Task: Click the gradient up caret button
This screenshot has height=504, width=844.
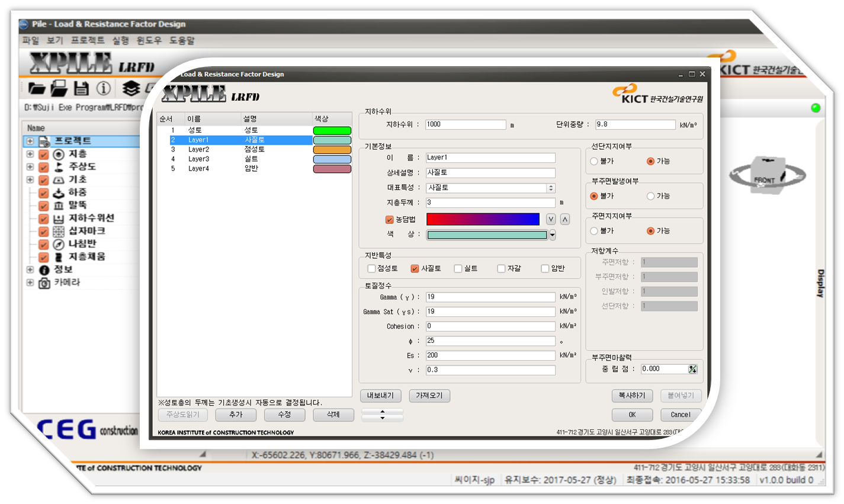Action: click(x=565, y=219)
